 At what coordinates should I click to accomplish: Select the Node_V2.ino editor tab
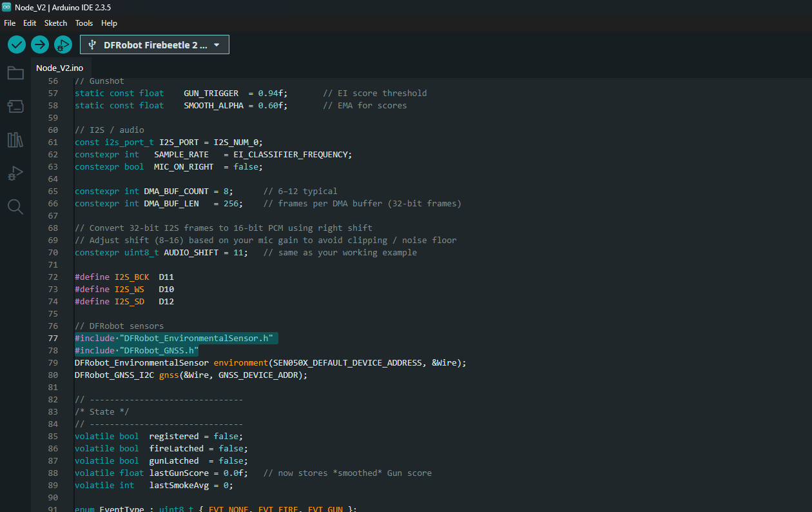click(59, 68)
